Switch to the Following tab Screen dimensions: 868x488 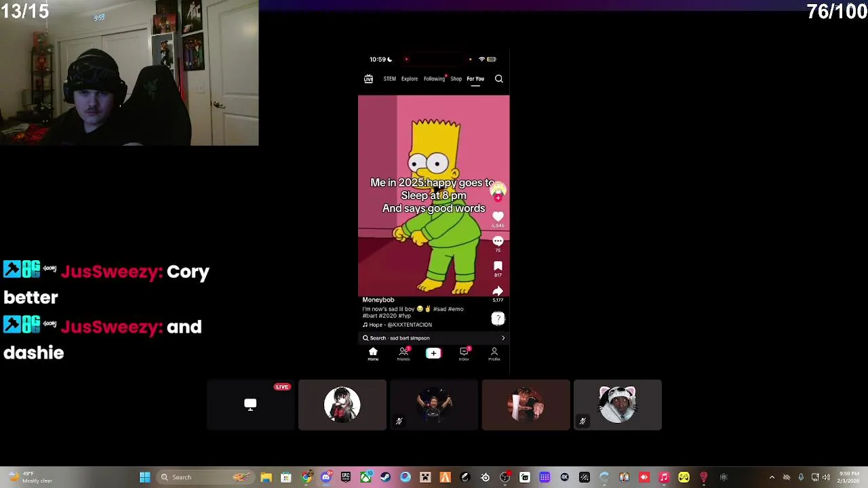[434, 79]
